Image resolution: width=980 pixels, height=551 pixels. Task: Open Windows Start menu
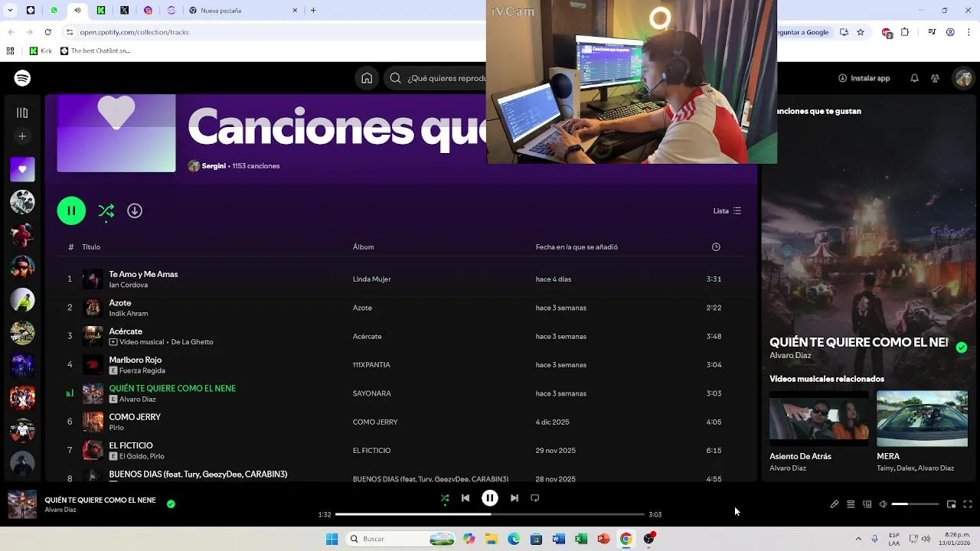[x=332, y=539]
